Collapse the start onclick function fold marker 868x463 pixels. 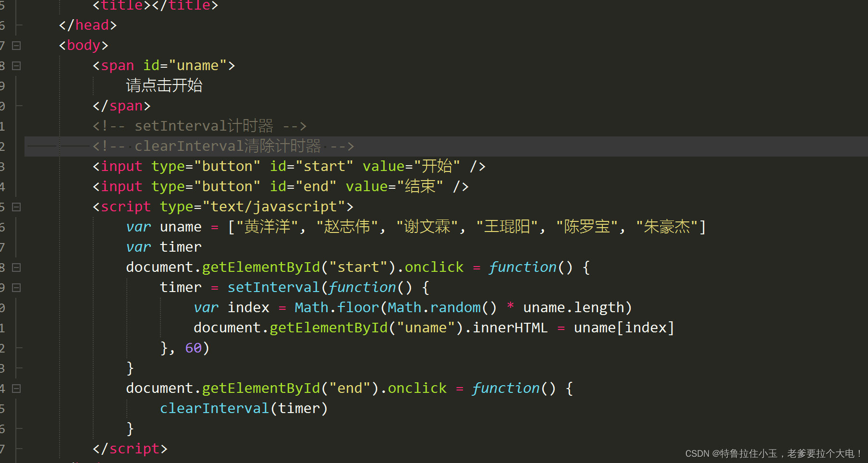click(16, 267)
